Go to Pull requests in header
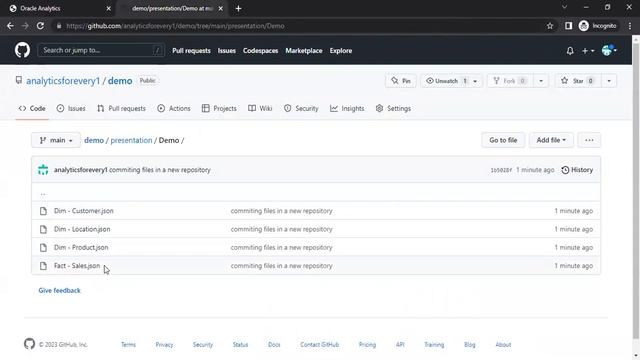640x360 pixels. coord(191,51)
